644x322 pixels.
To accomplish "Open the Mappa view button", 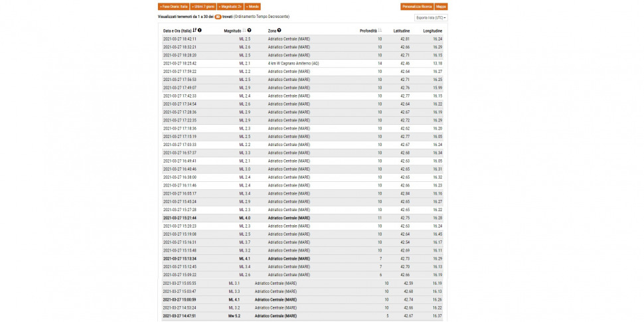I will [441, 7].
